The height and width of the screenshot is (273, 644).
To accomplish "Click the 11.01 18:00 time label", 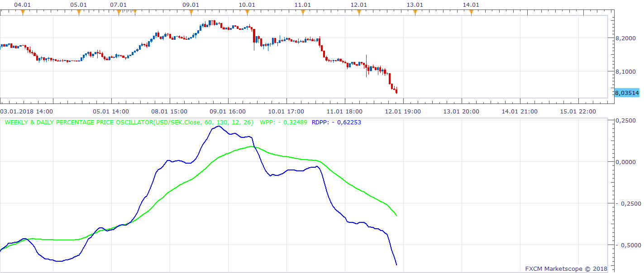I will click(x=344, y=111).
